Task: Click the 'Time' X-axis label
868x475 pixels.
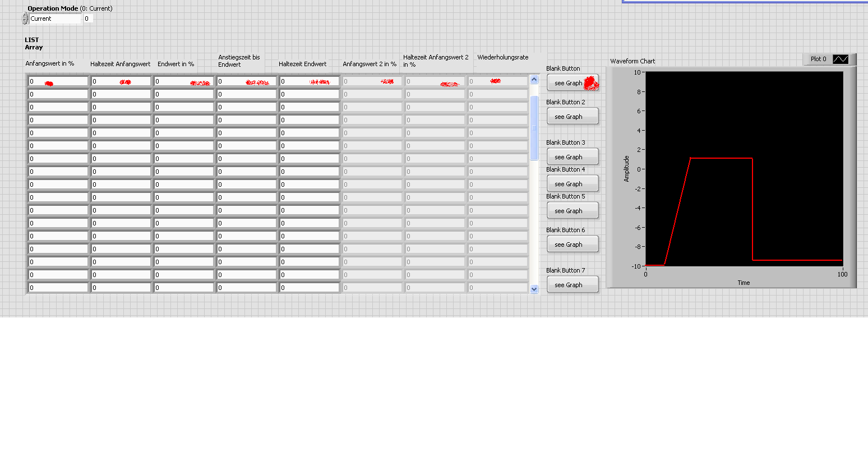Action: (x=744, y=283)
